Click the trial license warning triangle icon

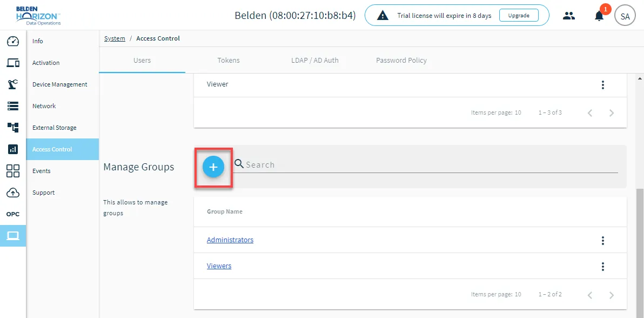point(383,16)
